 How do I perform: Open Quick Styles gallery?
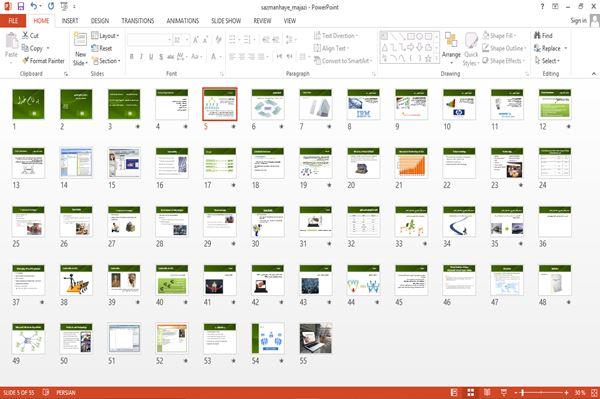pyautogui.click(x=471, y=49)
